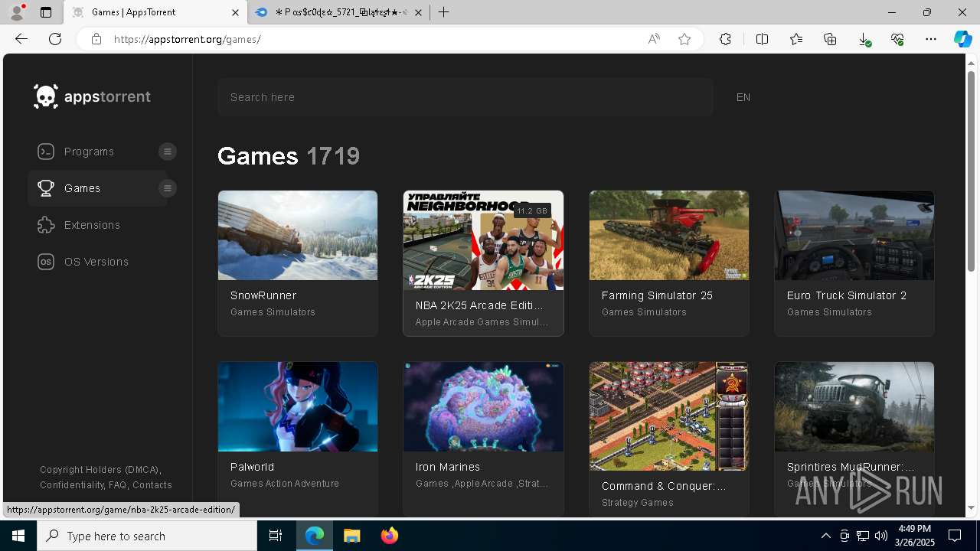Select the Games trophy icon
The width and height of the screenshot is (980, 551).
pyautogui.click(x=46, y=188)
